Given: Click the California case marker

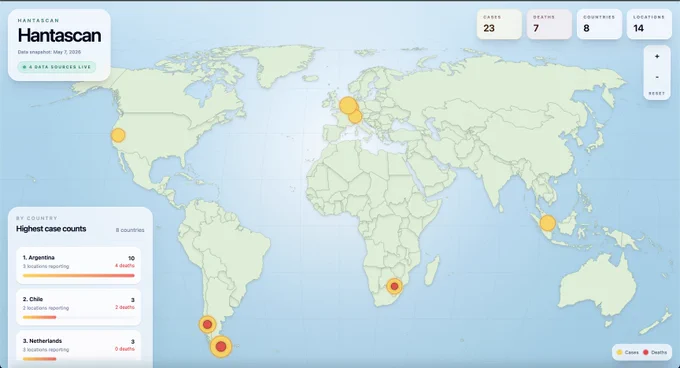Looking at the screenshot, I should point(118,135).
